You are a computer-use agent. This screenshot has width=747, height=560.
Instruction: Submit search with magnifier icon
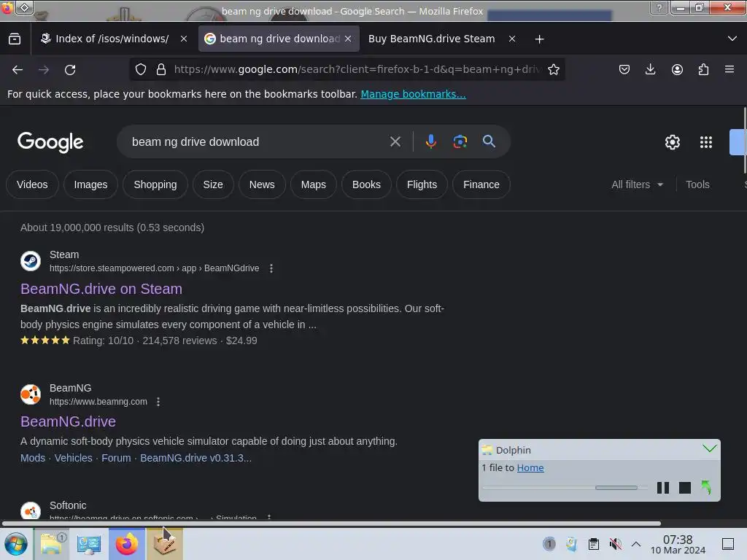(489, 141)
